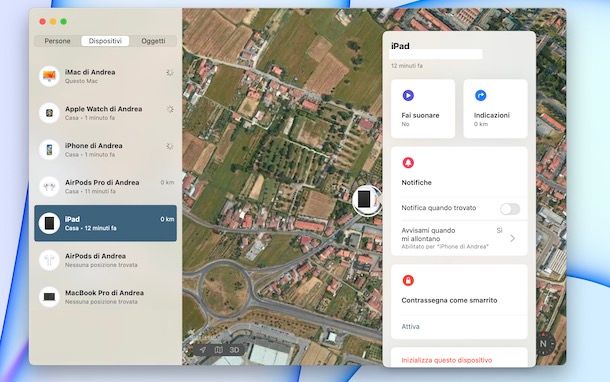
Task: Click the Indicazioni directions arrow icon
Action: (x=480, y=95)
